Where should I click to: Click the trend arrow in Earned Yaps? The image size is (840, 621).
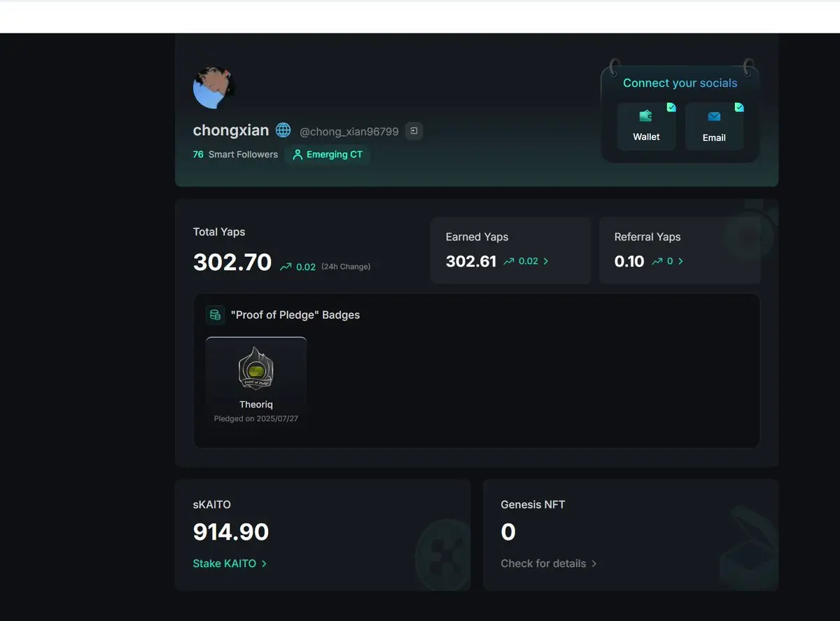coord(509,261)
